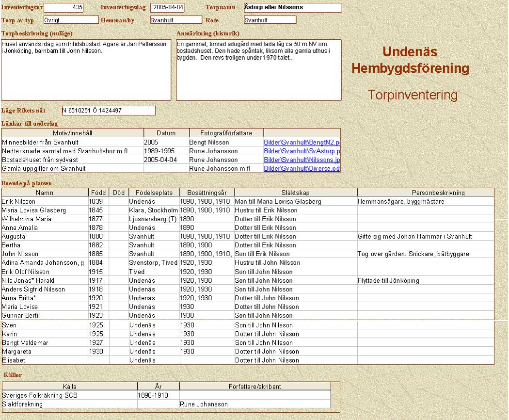Click the Hemman/by field containing Svanhult
The width and height of the screenshot is (509, 420).
coord(175,20)
